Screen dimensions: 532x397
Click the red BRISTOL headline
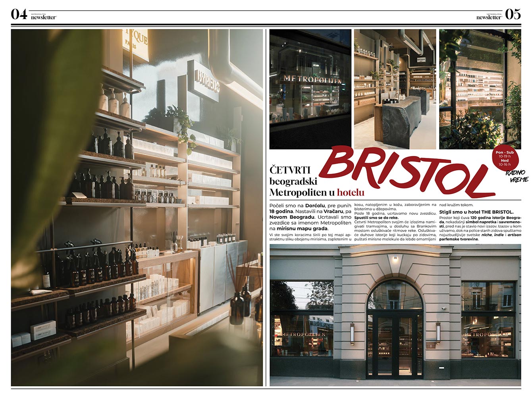click(x=407, y=172)
